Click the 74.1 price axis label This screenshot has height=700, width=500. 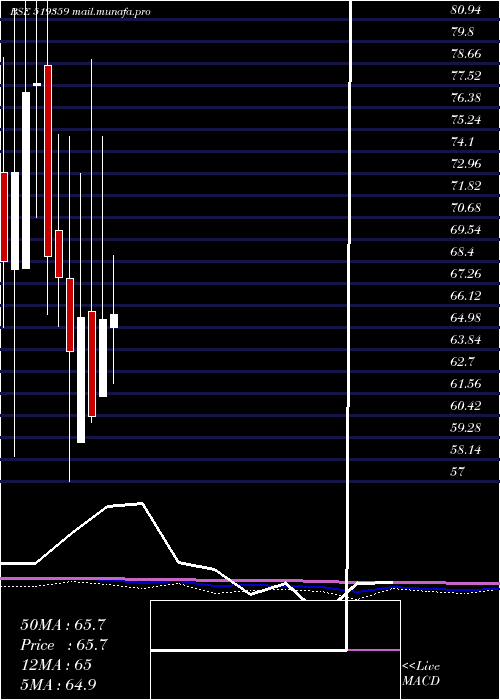pos(462,142)
